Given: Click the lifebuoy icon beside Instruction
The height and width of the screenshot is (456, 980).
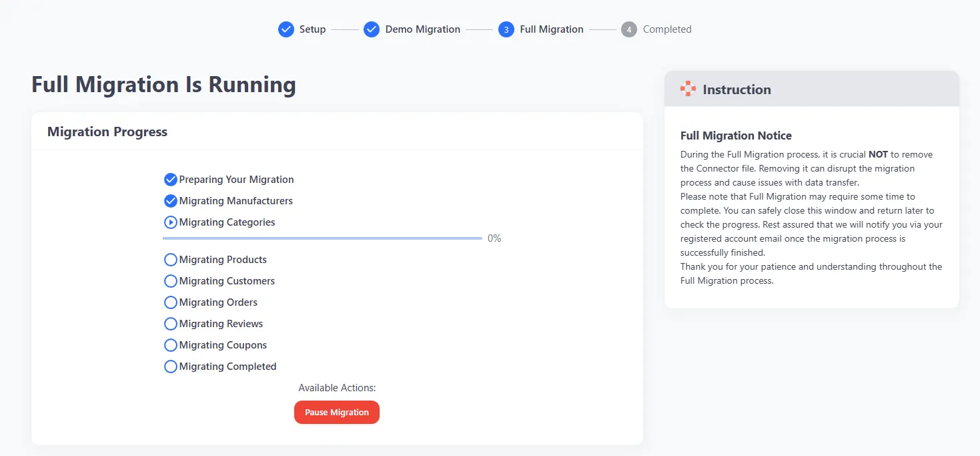Looking at the screenshot, I should (x=688, y=89).
